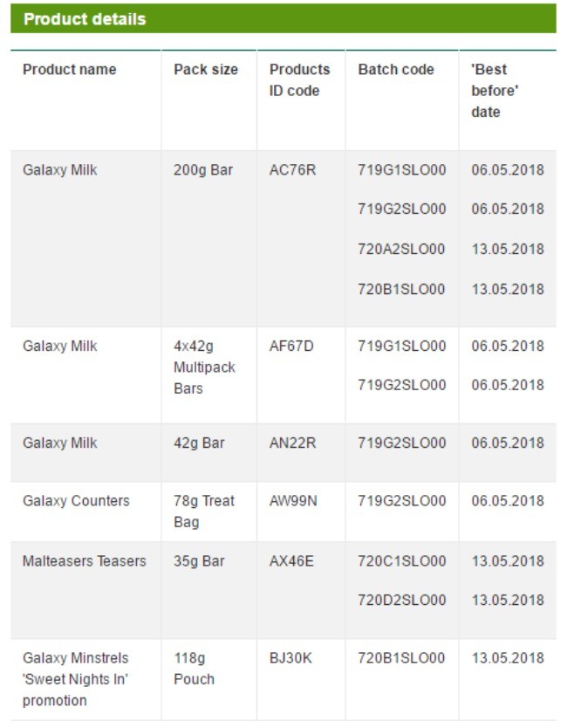The width and height of the screenshot is (567, 728).
Task: Click the Products ID code column header
Action: (x=299, y=79)
